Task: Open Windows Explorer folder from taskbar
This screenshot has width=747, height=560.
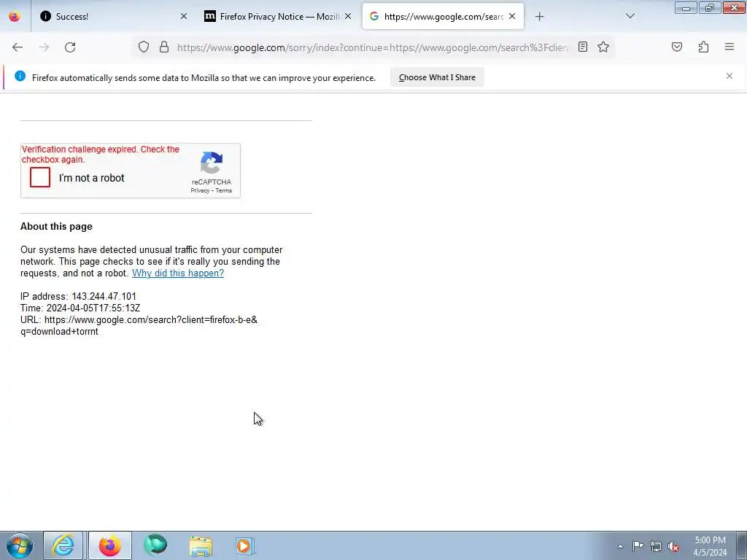Action: (x=201, y=545)
